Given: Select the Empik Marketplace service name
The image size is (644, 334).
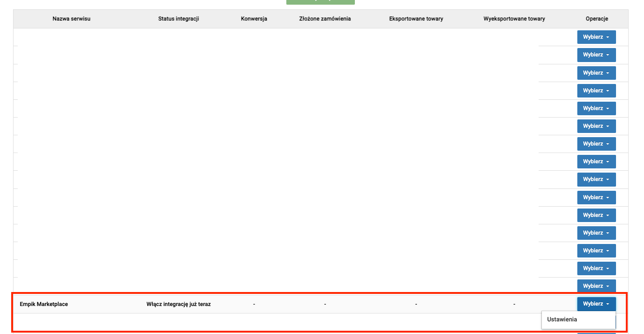Looking at the screenshot, I should pyautogui.click(x=44, y=304).
